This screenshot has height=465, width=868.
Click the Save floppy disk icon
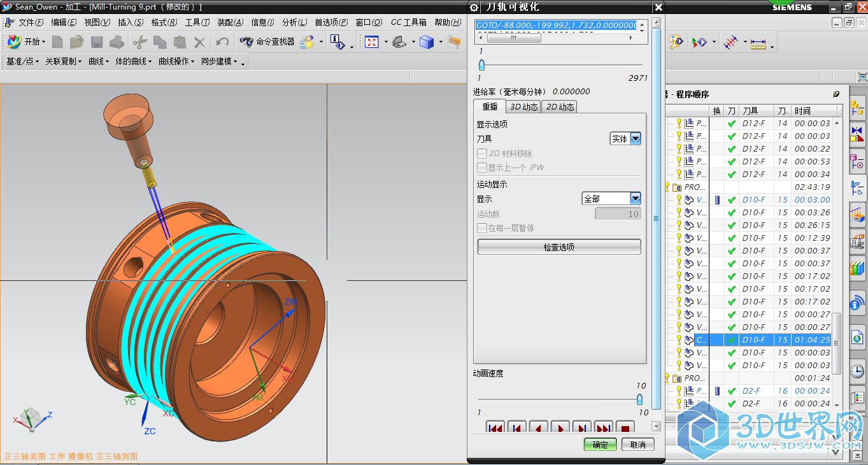(x=97, y=42)
